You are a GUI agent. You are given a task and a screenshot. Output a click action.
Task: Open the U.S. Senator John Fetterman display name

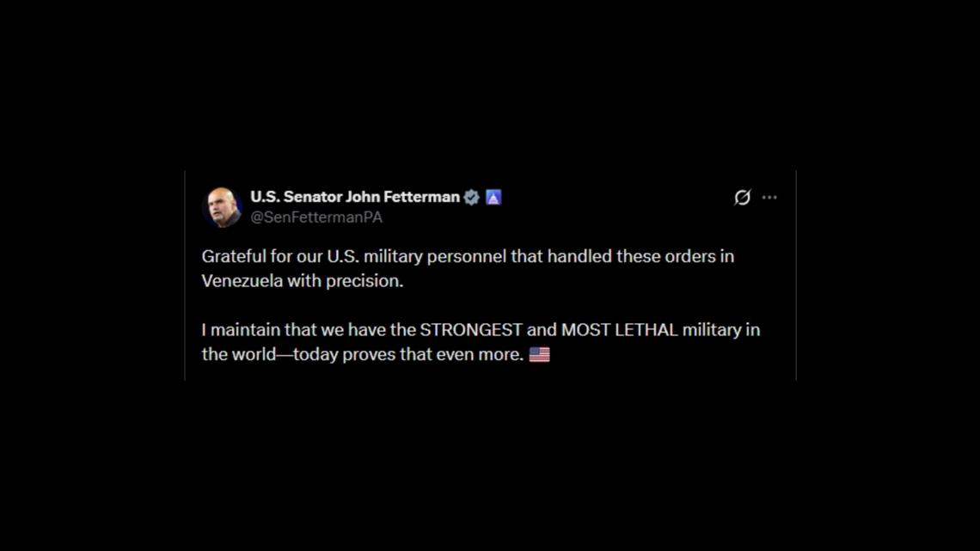click(354, 197)
